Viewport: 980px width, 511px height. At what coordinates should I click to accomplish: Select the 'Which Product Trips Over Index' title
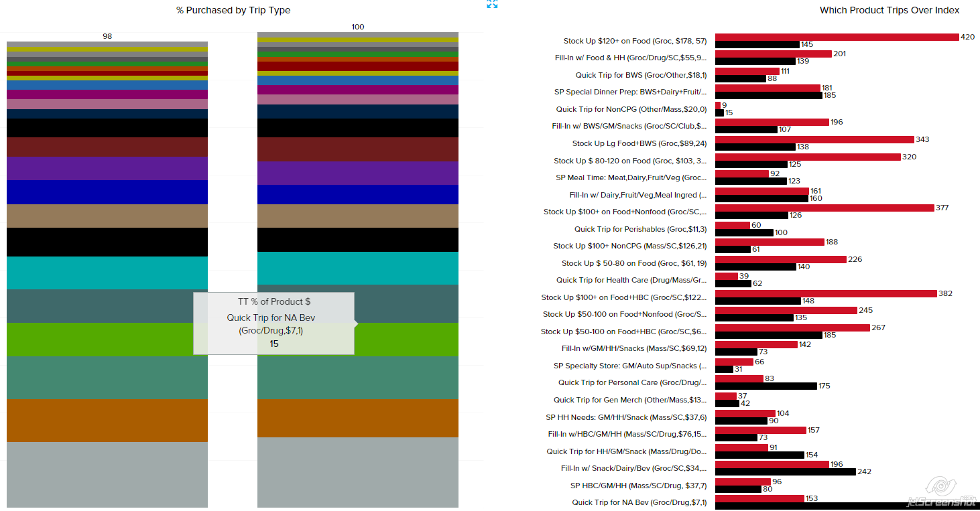click(x=889, y=10)
